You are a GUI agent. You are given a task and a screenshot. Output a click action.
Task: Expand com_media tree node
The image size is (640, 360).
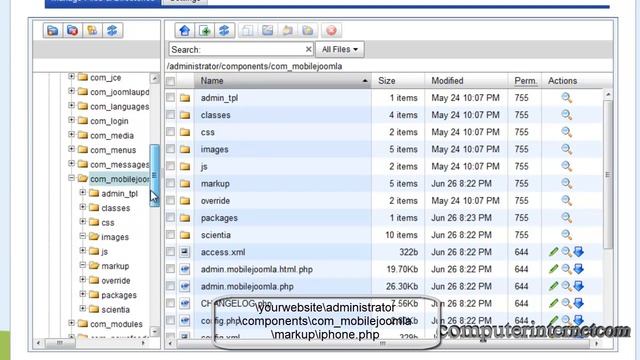coord(71,134)
